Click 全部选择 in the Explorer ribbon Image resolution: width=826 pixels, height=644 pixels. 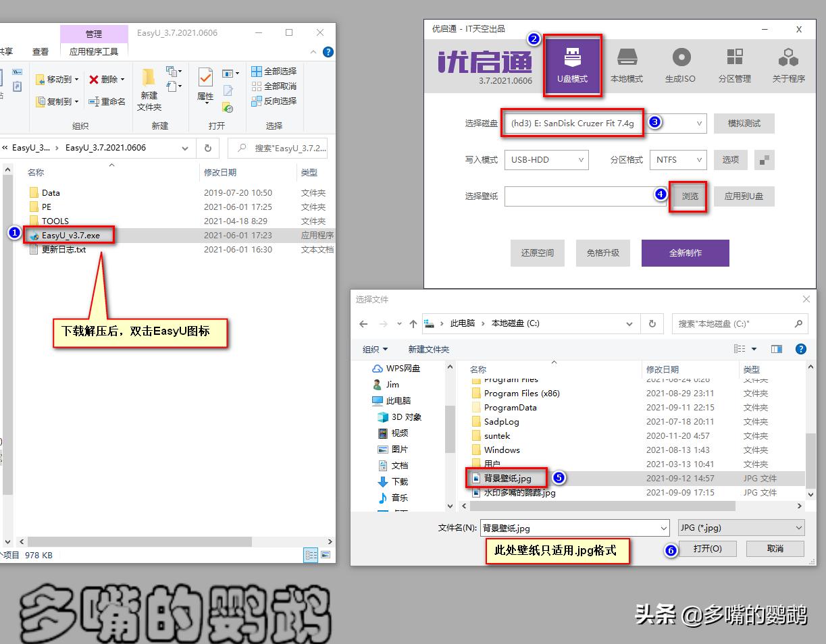274,71
